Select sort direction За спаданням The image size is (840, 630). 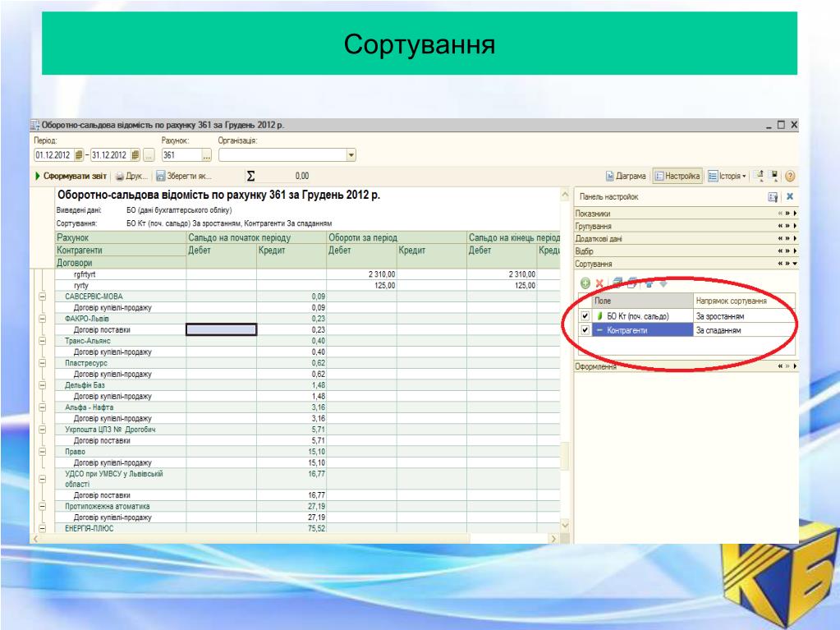tap(744, 330)
